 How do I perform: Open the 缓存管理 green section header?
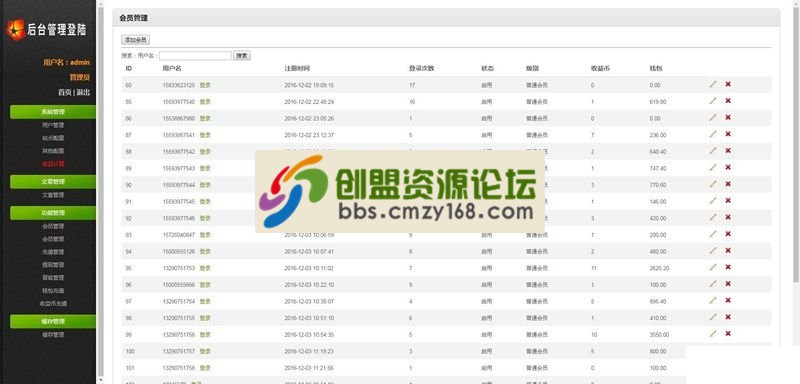53,321
